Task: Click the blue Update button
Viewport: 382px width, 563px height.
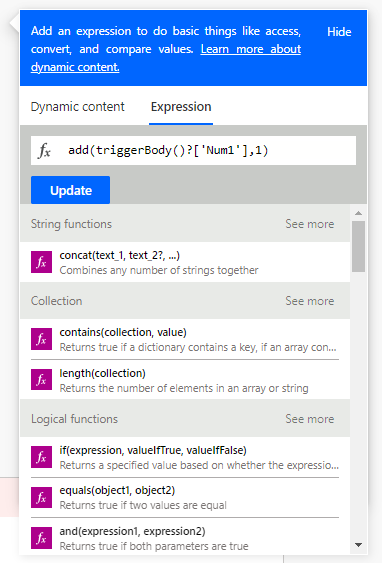Action: point(70,190)
